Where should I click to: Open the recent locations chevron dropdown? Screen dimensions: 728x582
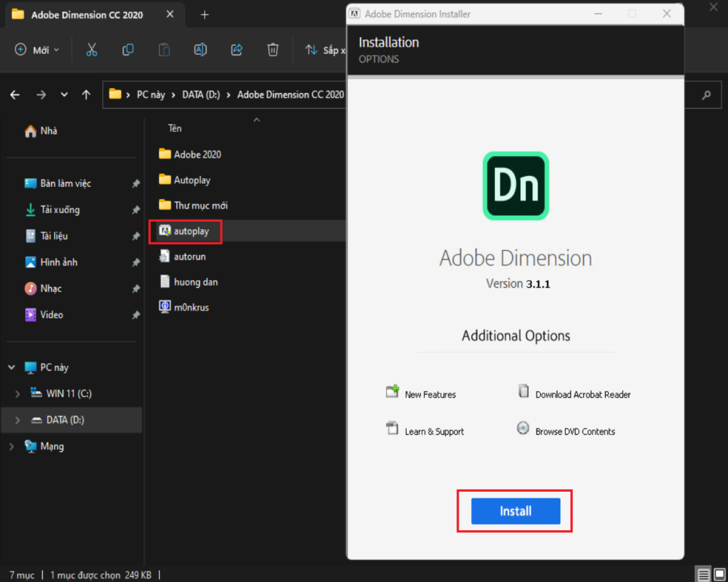pyautogui.click(x=64, y=95)
